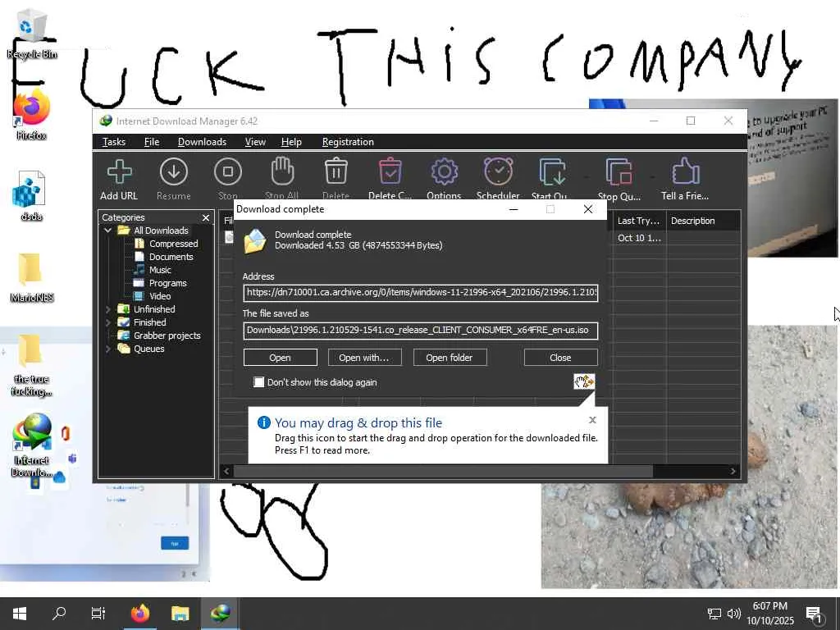Open the Windows Start menu
Viewport: 840px width, 630px height.
20,614
